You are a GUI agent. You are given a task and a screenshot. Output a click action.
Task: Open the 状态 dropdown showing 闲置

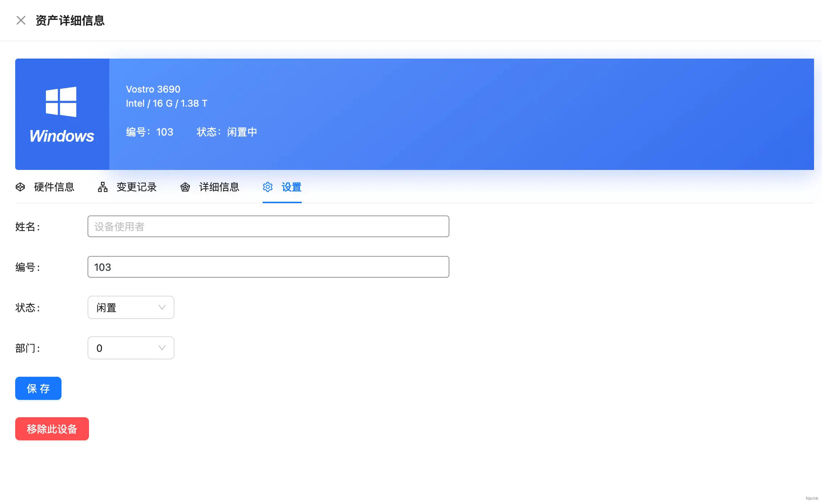click(131, 307)
